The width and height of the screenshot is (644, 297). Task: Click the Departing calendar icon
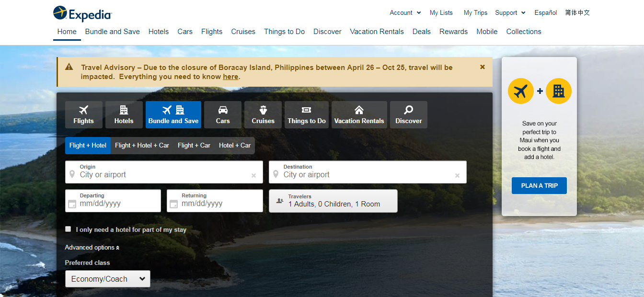click(72, 204)
